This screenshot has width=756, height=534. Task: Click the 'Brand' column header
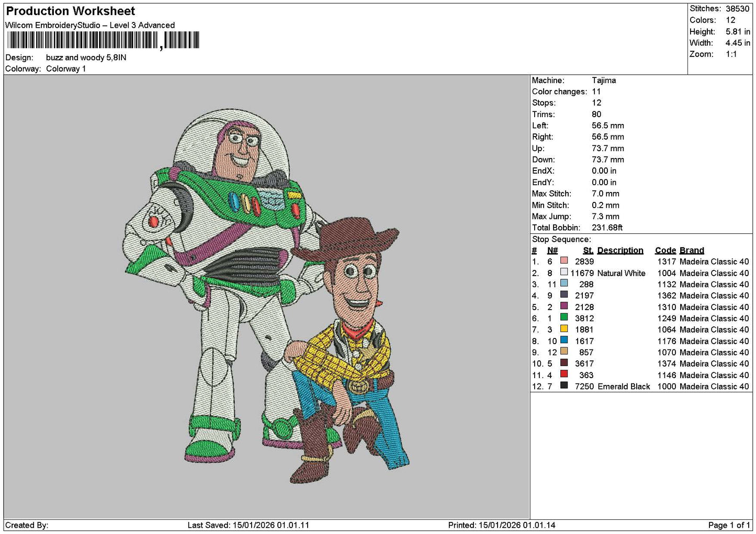tap(692, 251)
